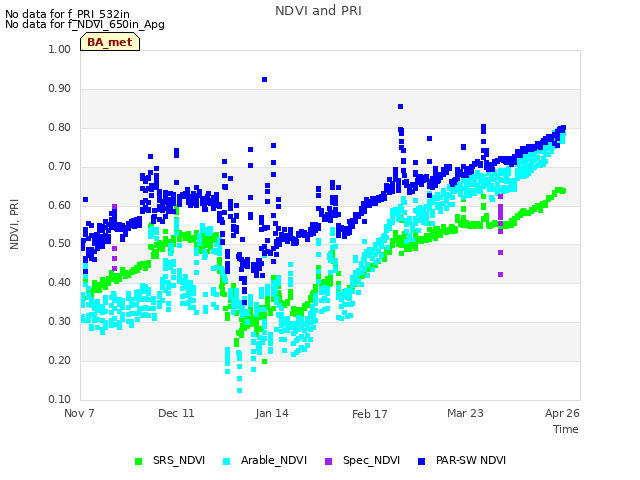This screenshot has height=480, width=640.
Task: Click the 0.20 y-axis tick label
Action: (x=60, y=360)
